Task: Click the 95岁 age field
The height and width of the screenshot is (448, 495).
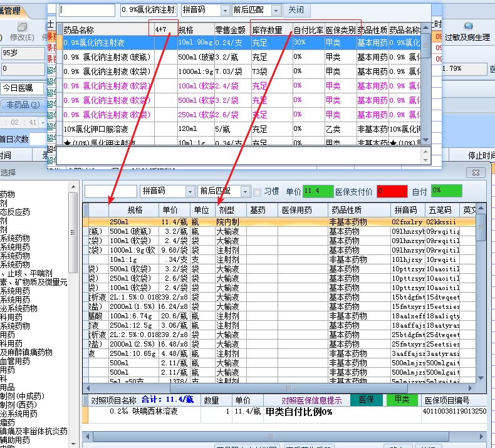Action: click(23, 53)
